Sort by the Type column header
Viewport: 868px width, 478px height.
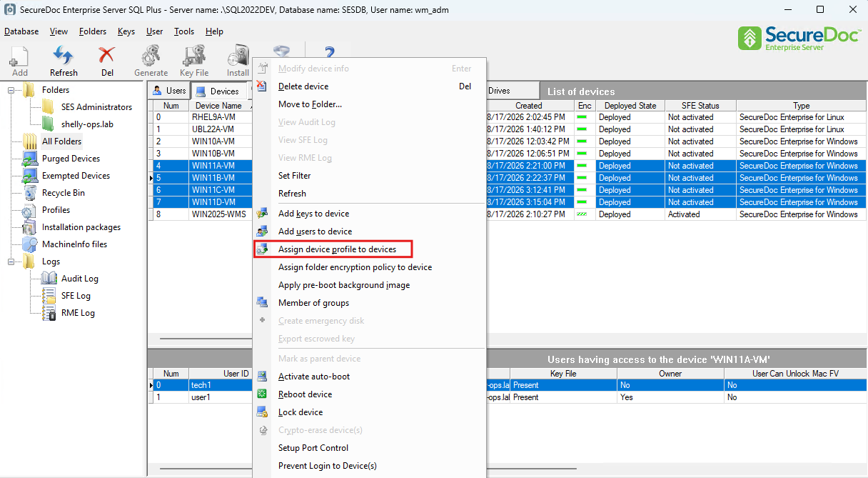[801, 106]
